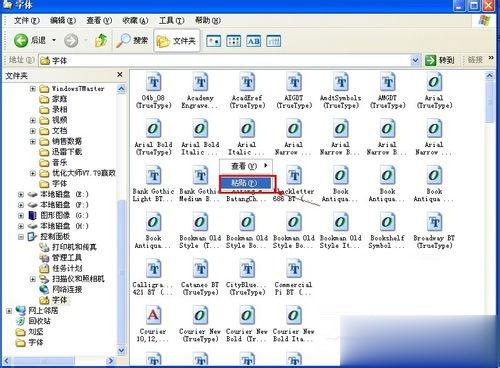Open 查看(V) submenu in context menu

tap(246, 166)
